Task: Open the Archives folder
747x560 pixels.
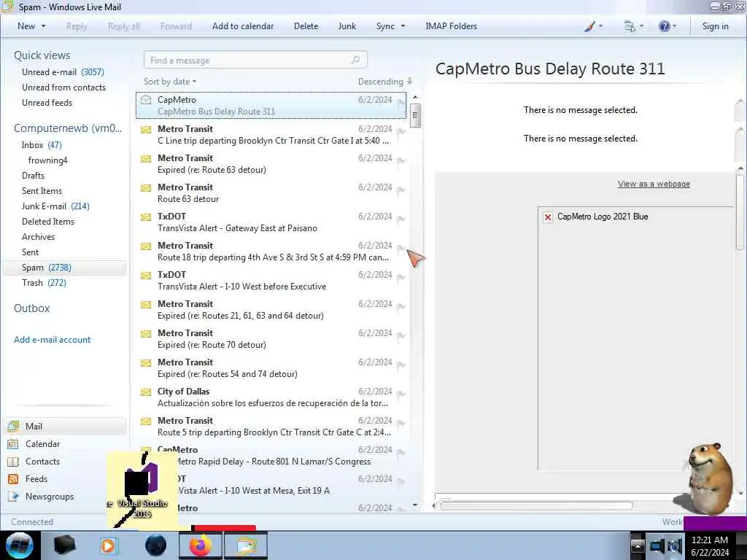Action: tap(38, 237)
